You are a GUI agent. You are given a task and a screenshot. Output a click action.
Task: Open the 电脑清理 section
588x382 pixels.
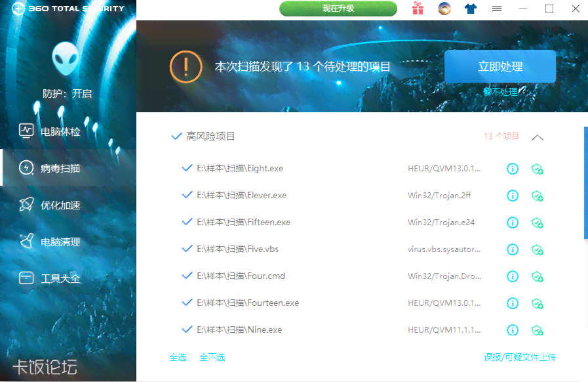(x=68, y=242)
